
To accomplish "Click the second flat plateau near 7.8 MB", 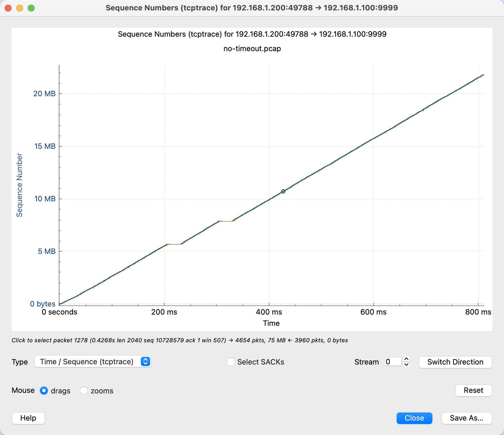I will pyautogui.click(x=226, y=221).
